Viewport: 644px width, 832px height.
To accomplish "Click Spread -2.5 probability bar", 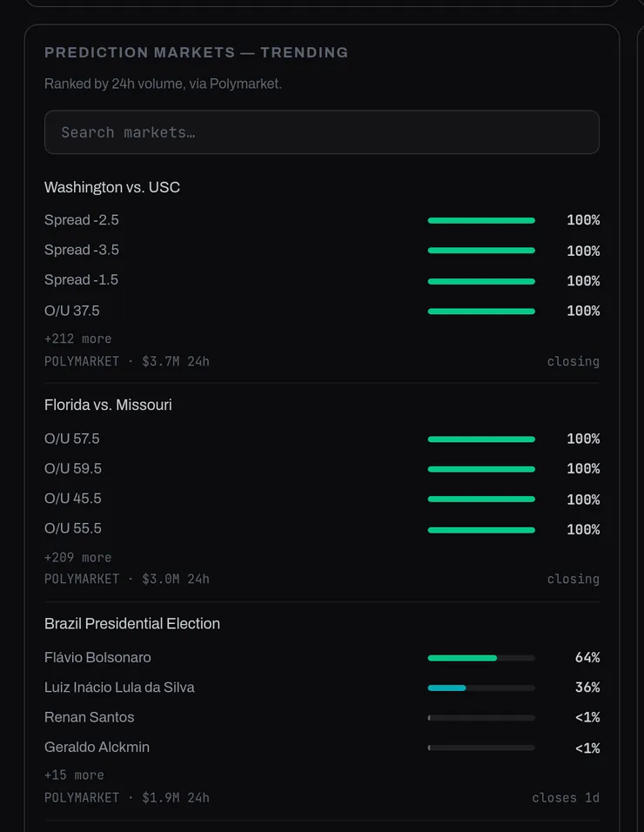I will 481,220.
